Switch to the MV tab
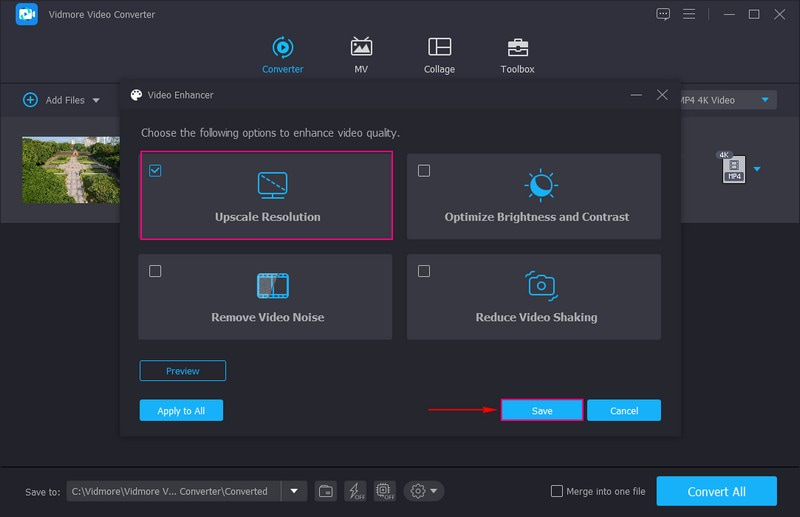This screenshot has height=517, width=800. (361, 55)
